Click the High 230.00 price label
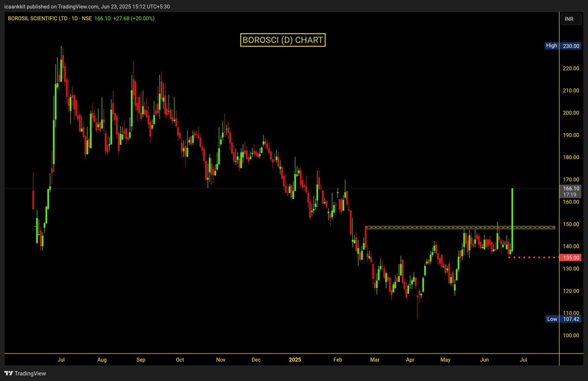The width and height of the screenshot is (588, 381). (563, 46)
